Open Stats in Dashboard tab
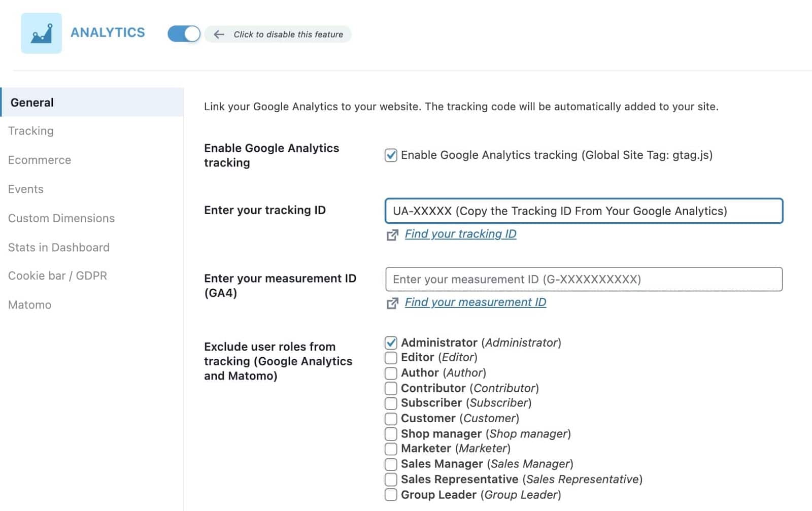 pyautogui.click(x=59, y=247)
